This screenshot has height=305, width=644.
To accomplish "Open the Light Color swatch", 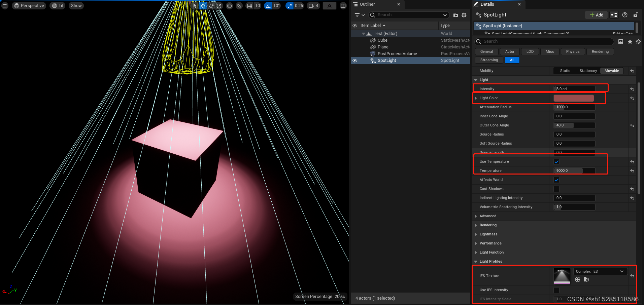I will click(x=573, y=98).
